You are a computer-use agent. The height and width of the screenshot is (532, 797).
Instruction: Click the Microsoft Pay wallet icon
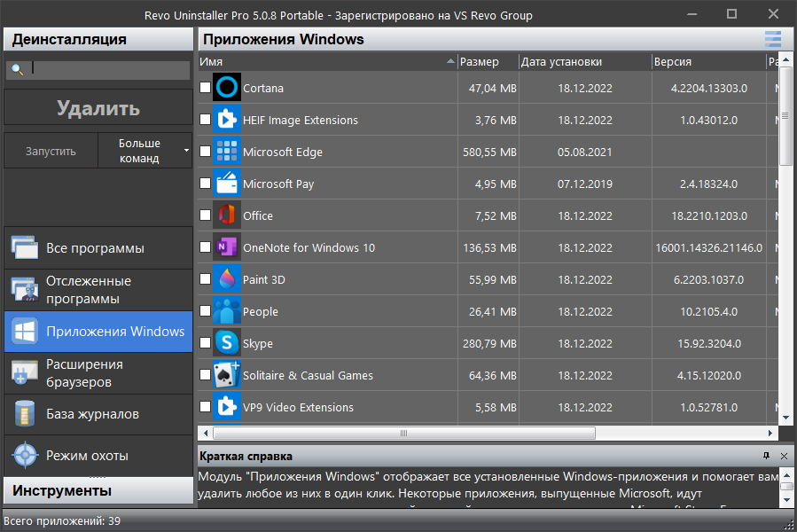coord(227,184)
